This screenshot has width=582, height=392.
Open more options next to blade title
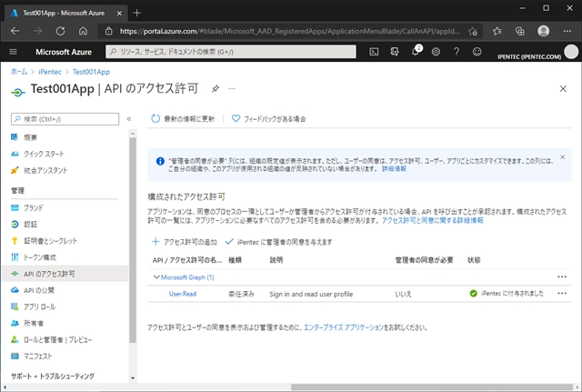232,89
